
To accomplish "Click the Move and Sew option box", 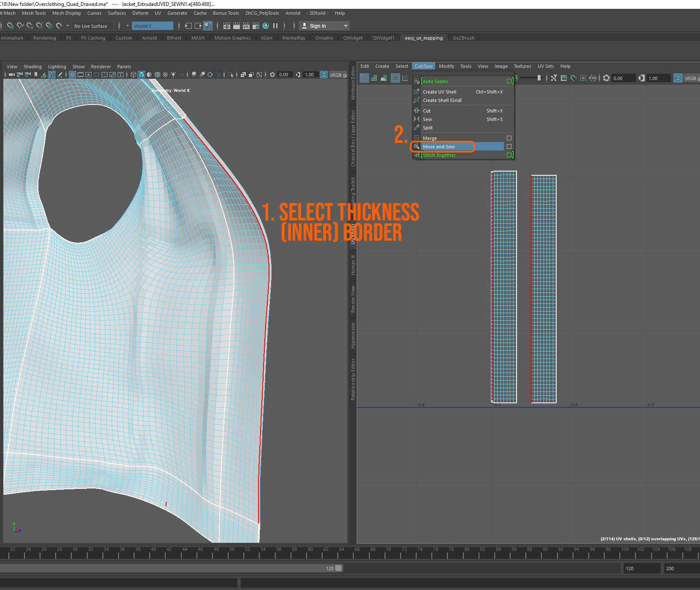I will (x=509, y=146).
